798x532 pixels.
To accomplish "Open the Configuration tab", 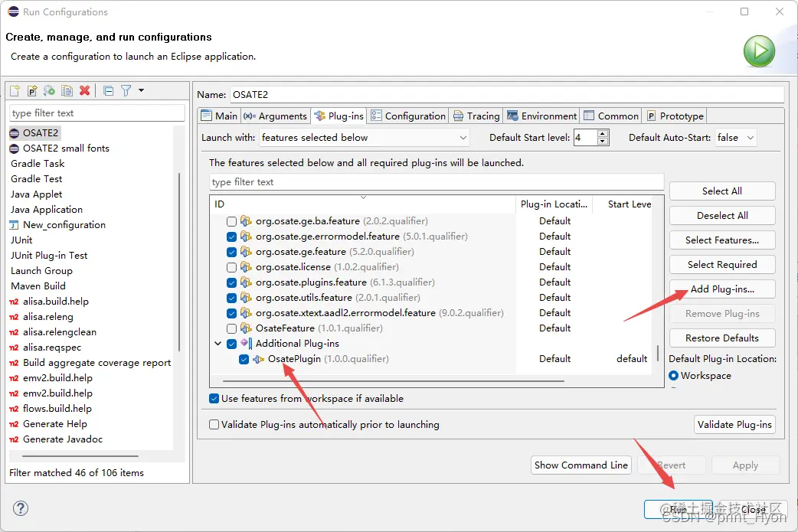I will coord(408,116).
